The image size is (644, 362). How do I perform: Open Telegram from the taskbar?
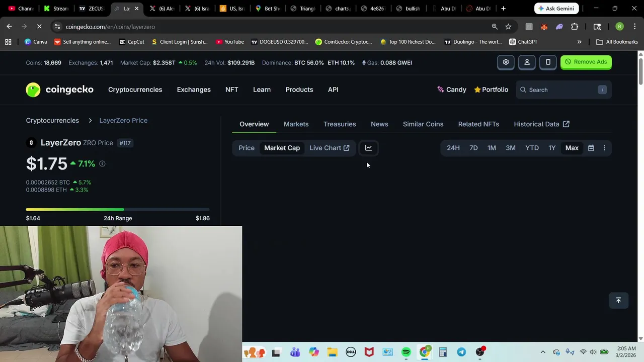(x=461, y=352)
